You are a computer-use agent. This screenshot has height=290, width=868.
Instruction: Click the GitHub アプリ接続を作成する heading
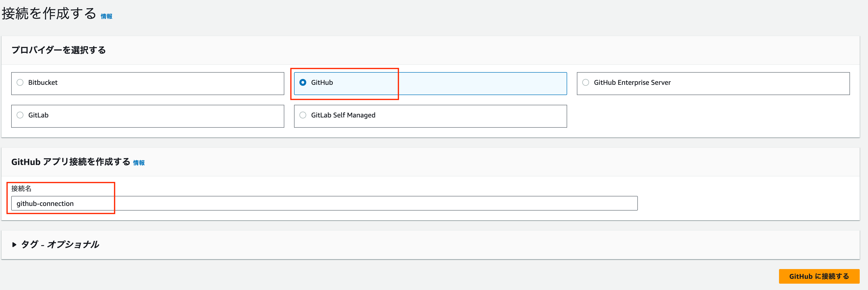point(71,162)
